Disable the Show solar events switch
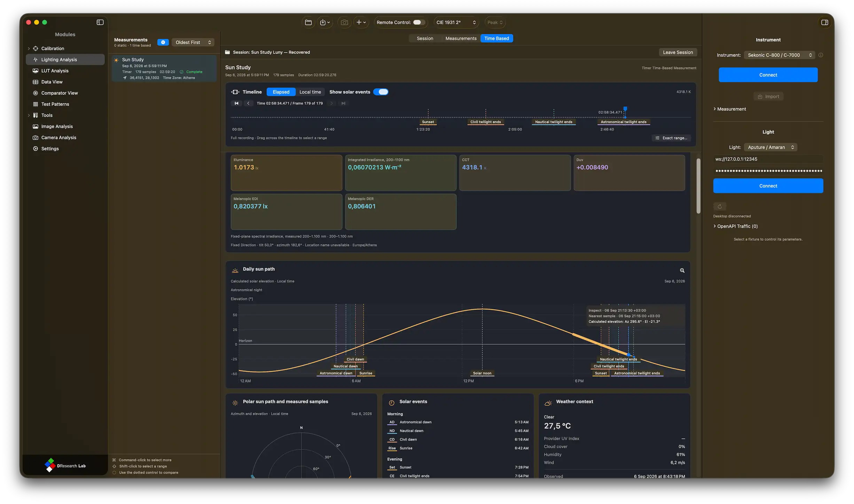 click(381, 92)
